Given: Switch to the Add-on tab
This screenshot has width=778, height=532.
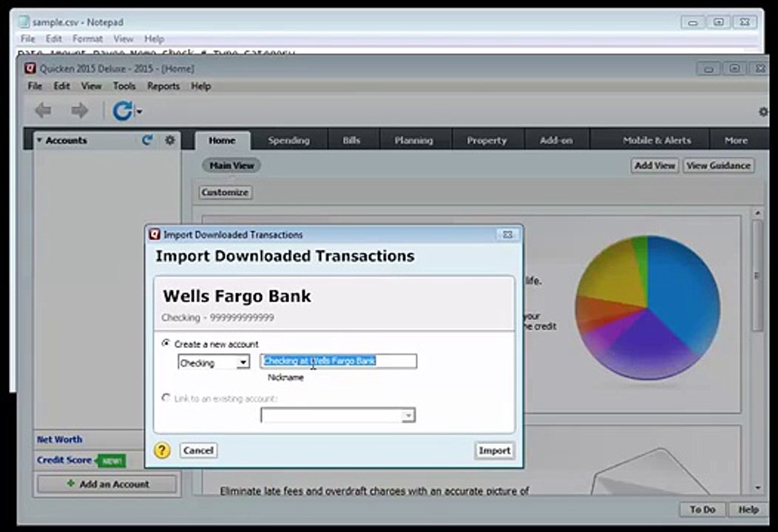Looking at the screenshot, I should 556,140.
